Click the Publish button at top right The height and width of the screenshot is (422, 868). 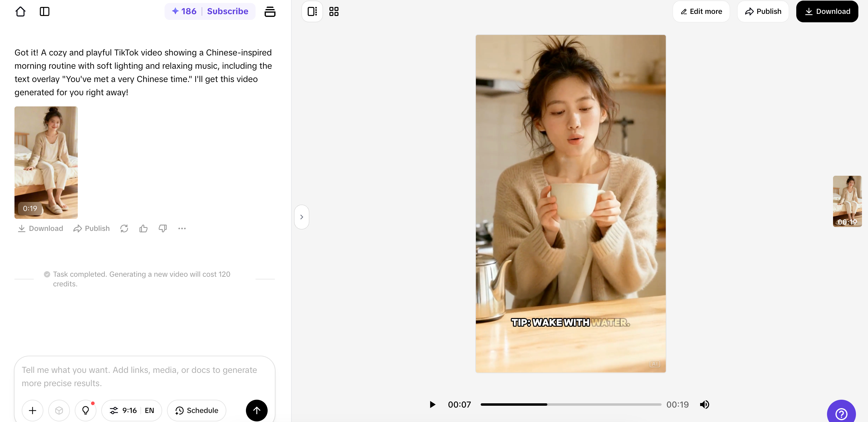[x=763, y=11]
